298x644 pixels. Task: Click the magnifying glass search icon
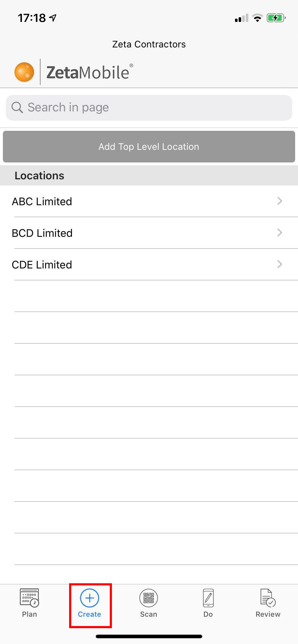(x=17, y=107)
